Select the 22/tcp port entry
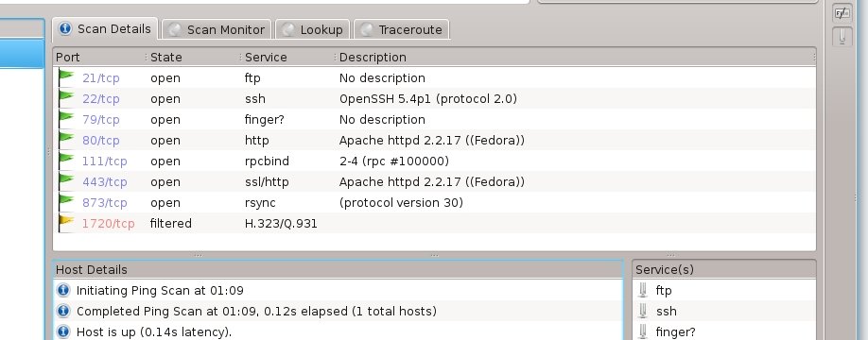The width and height of the screenshot is (868, 340). [101, 99]
